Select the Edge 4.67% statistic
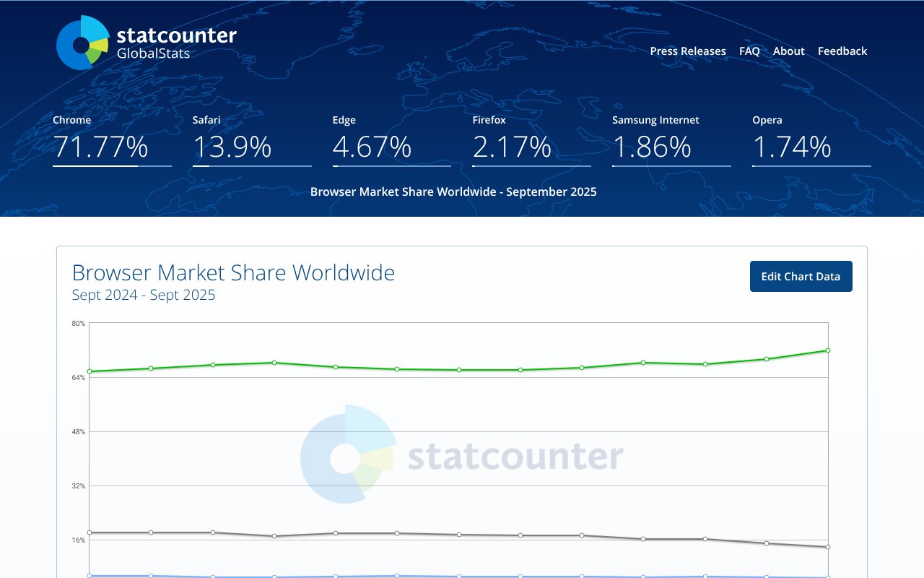Screen dimensions: 924x578 [372, 147]
